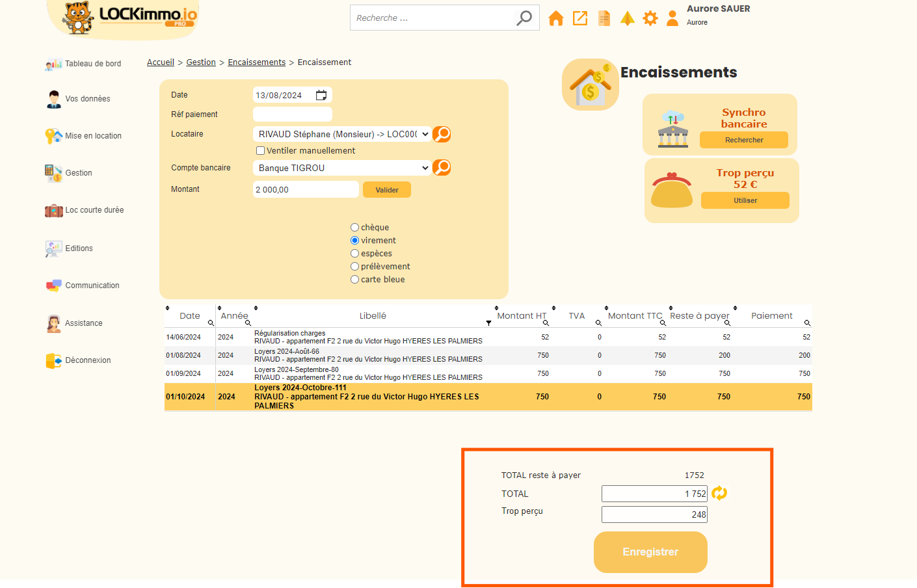Go to Mise en location menu

[93, 136]
